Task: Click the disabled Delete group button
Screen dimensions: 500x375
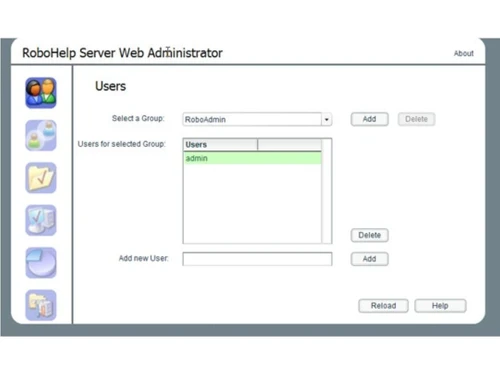Action: click(x=416, y=119)
